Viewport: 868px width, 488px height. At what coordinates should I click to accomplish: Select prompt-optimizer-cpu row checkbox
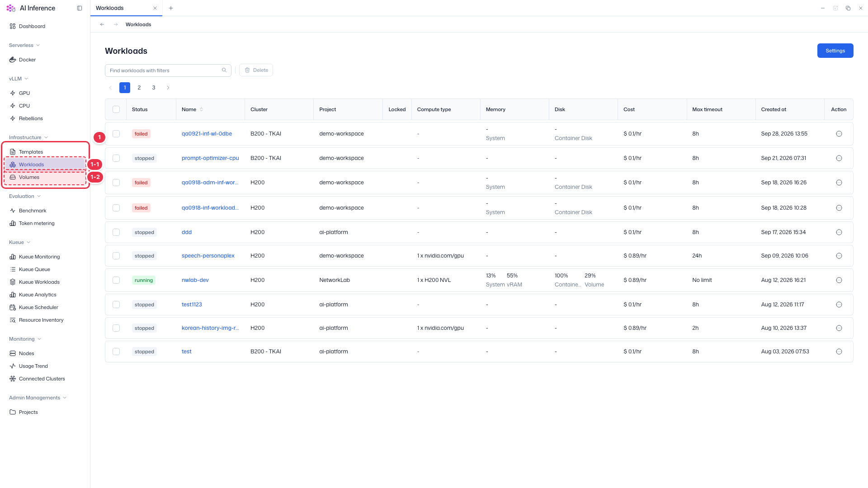[116, 158]
